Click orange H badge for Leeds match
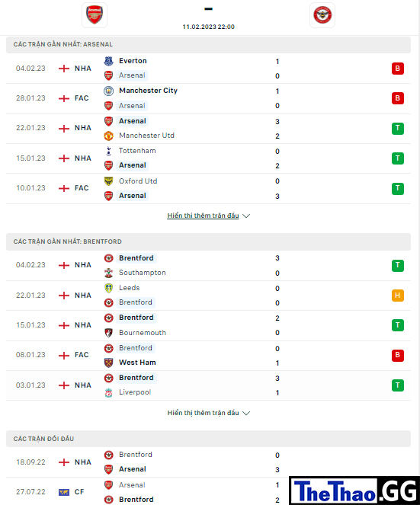Screen dimensions: 420x505 click(397, 296)
